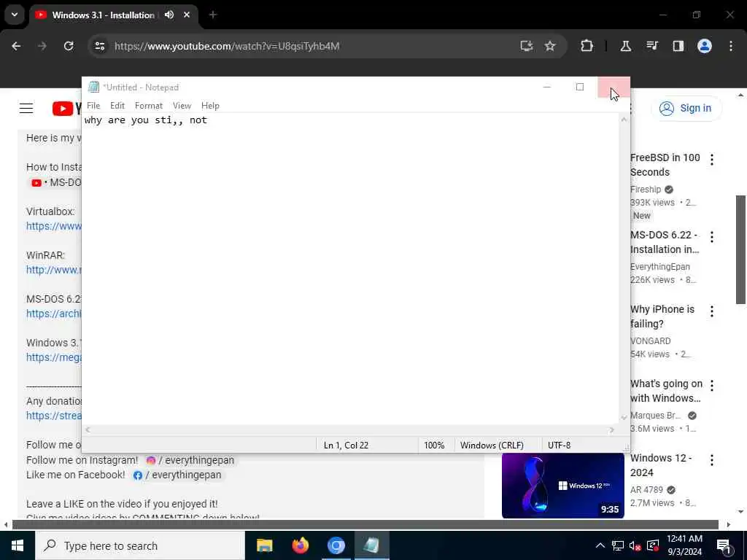Click the browser page vertical scrollbar thumb
The height and width of the screenshot is (560, 747).
[x=740, y=249]
